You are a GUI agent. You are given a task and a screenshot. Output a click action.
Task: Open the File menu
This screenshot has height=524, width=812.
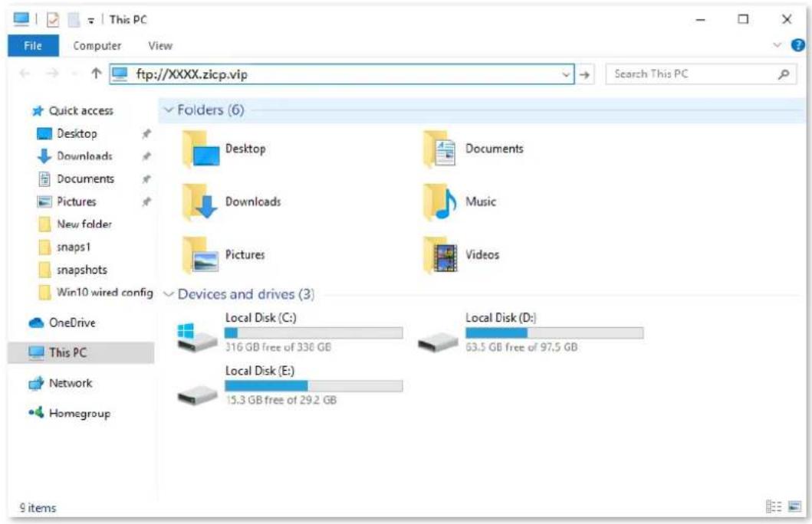point(33,45)
